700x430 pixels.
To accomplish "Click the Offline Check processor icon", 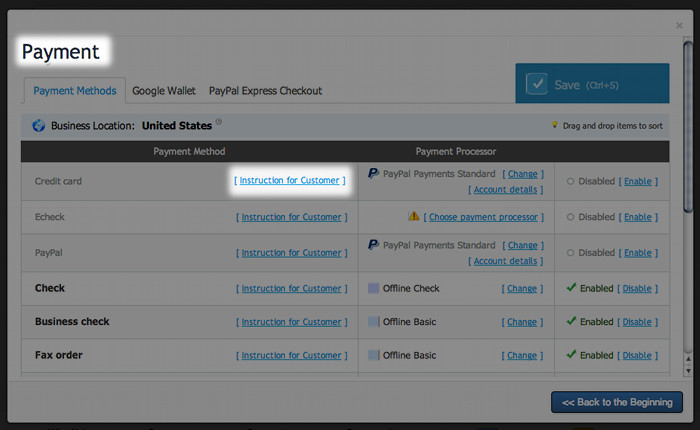I will (374, 288).
